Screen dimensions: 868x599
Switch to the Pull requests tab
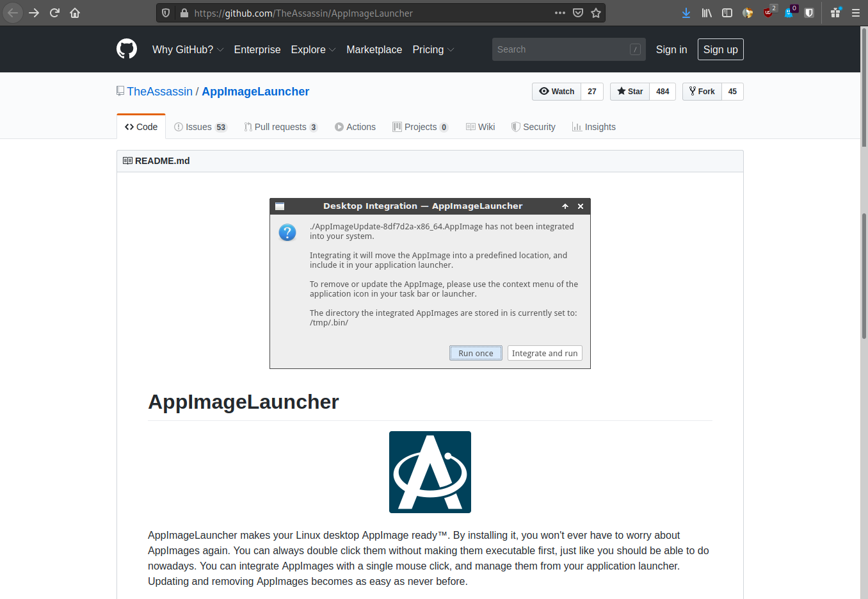pos(280,127)
